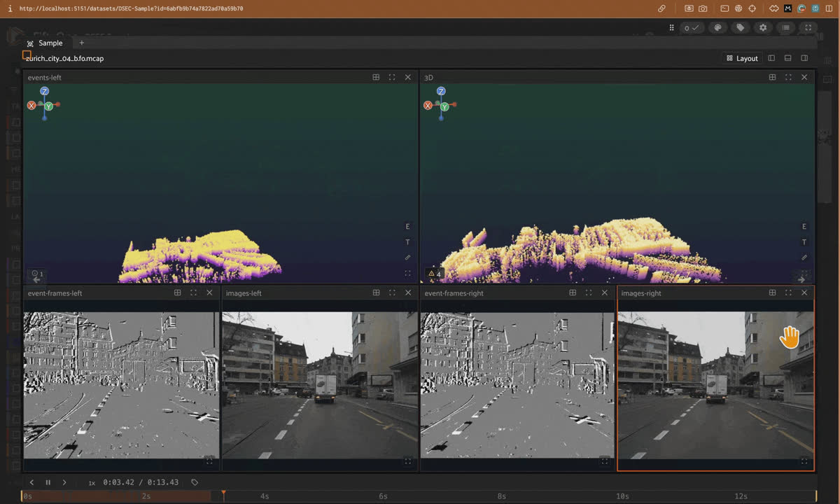Image resolution: width=840 pixels, height=504 pixels.
Task: Toggle the bottom panel
Action: 787,58
